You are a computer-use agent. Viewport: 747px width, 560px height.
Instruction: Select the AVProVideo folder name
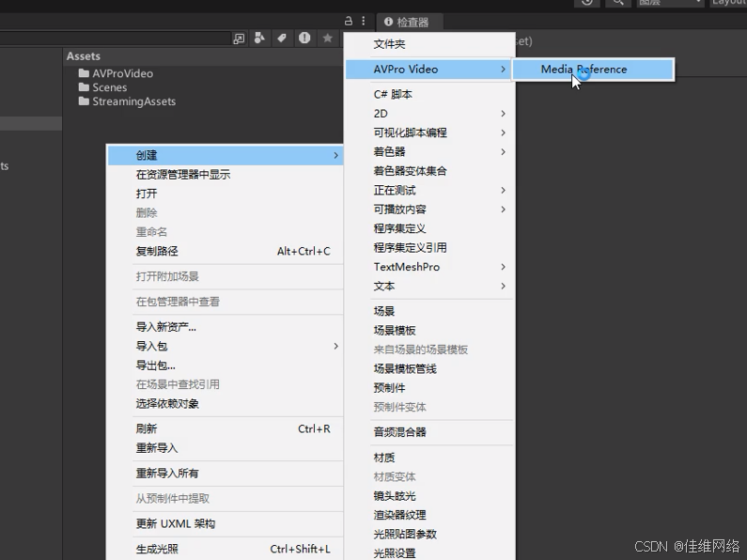123,73
